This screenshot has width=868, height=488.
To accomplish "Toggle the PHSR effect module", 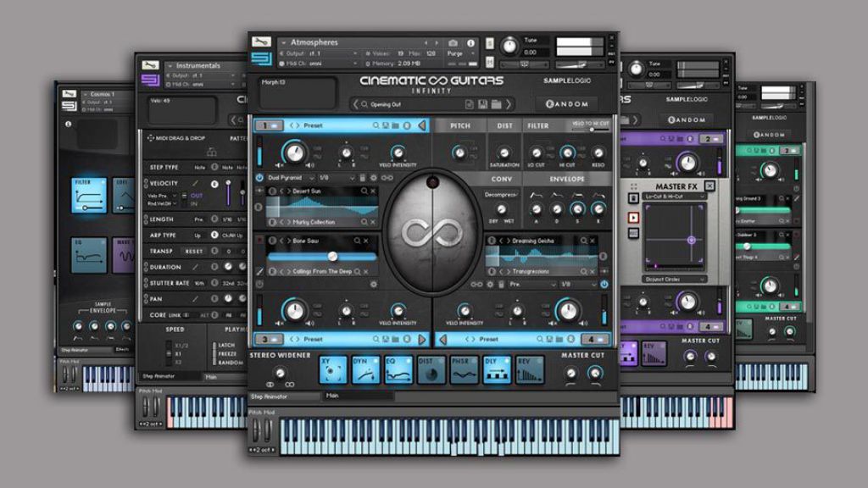I will (x=464, y=370).
